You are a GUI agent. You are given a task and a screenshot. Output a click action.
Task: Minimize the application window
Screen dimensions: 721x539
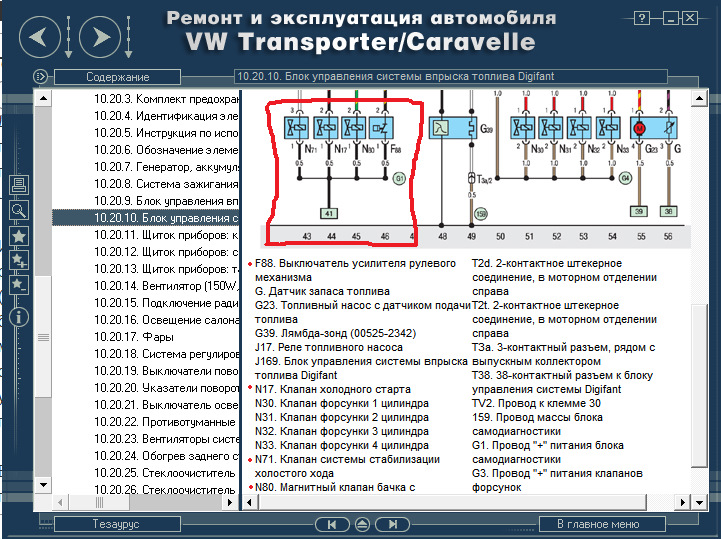click(671, 18)
